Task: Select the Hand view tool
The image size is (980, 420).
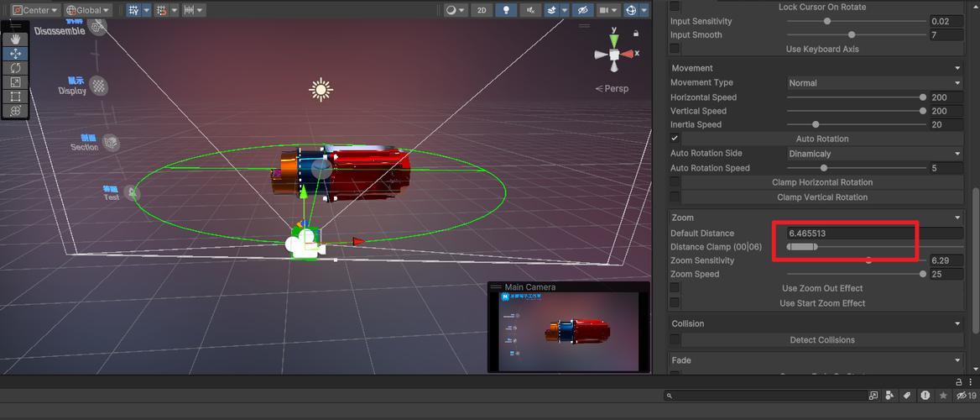Action: click(x=16, y=39)
